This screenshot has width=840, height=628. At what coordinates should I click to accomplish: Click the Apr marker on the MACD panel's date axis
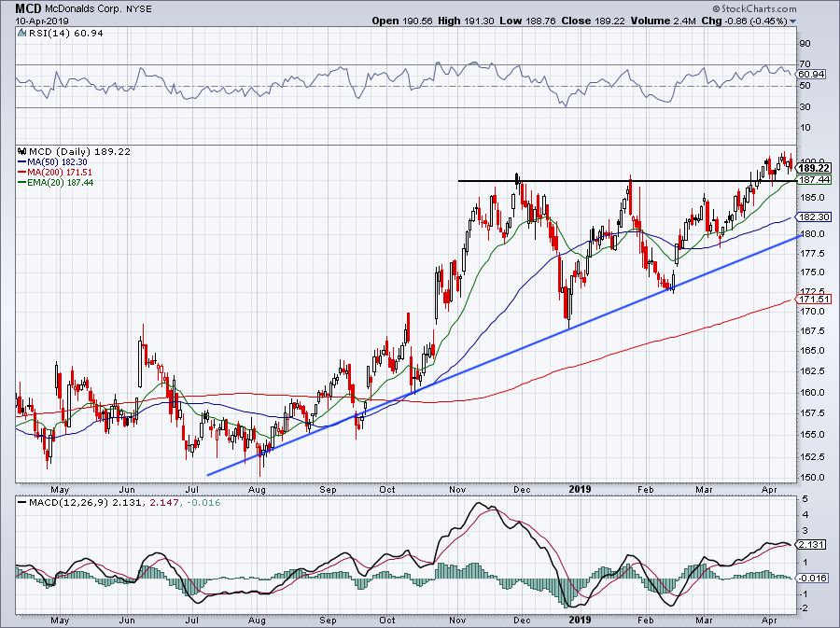[x=769, y=621]
